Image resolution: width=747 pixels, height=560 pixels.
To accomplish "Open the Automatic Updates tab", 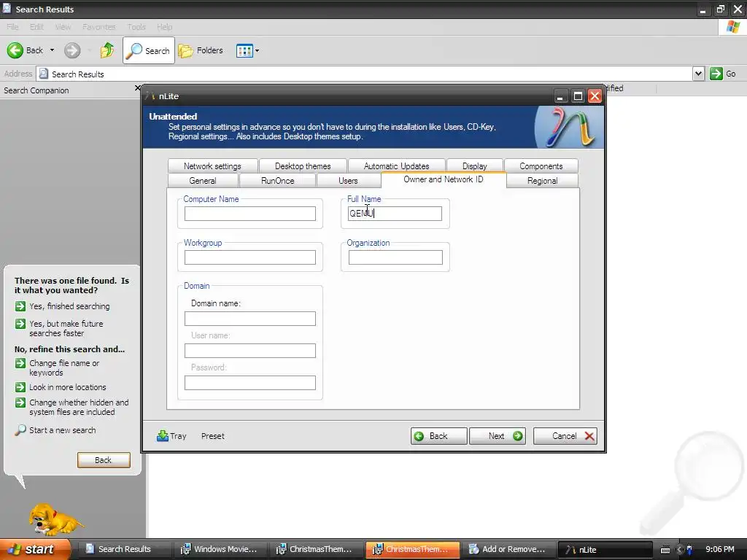I will click(x=396, y=166).
